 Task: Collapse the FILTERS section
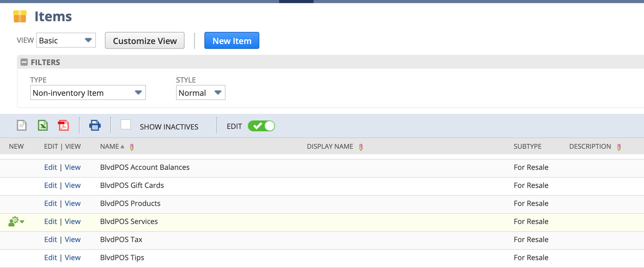[x=24, y=62]
